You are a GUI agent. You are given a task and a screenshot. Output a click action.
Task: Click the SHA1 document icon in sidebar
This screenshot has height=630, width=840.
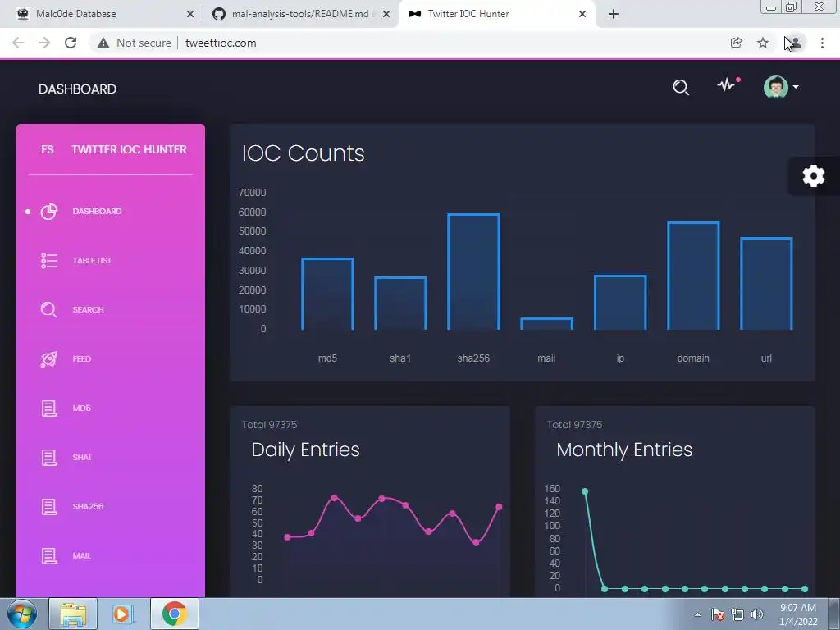pyautogui.click(x=48, y=458)
